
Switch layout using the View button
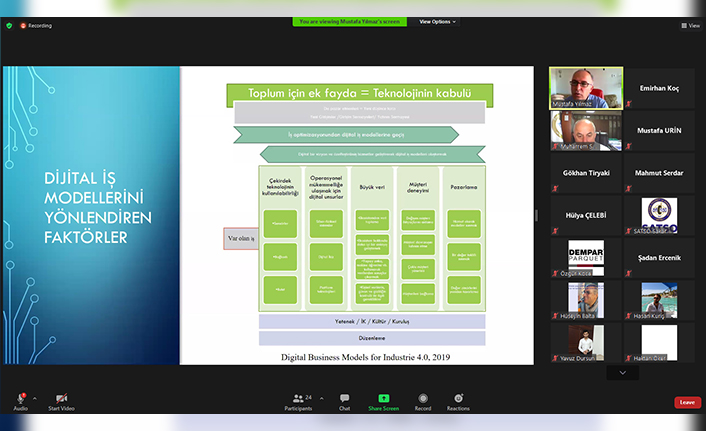(x=691, y=26)
